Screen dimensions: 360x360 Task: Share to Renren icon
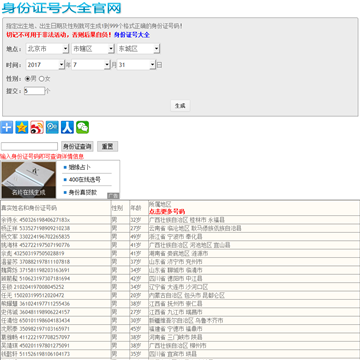click(67, 127)
